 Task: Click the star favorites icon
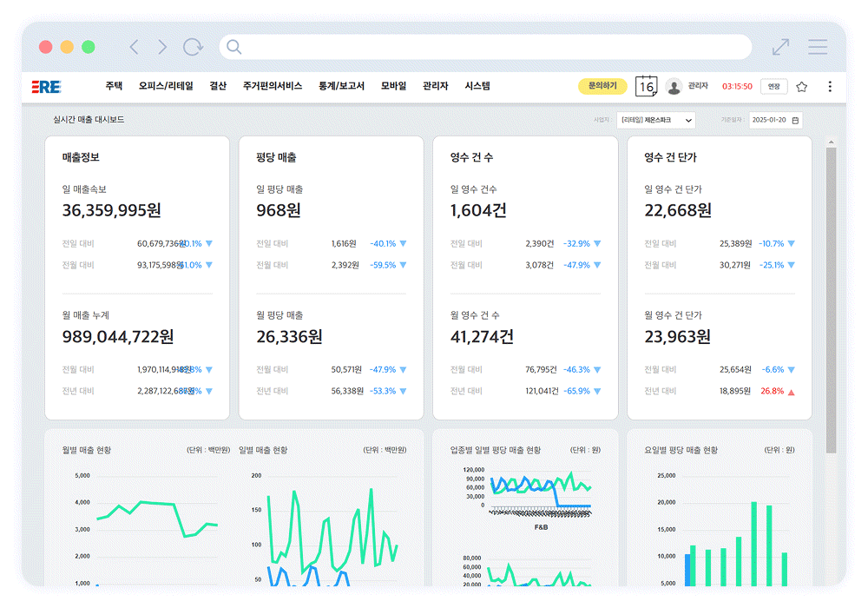point(801,86)
